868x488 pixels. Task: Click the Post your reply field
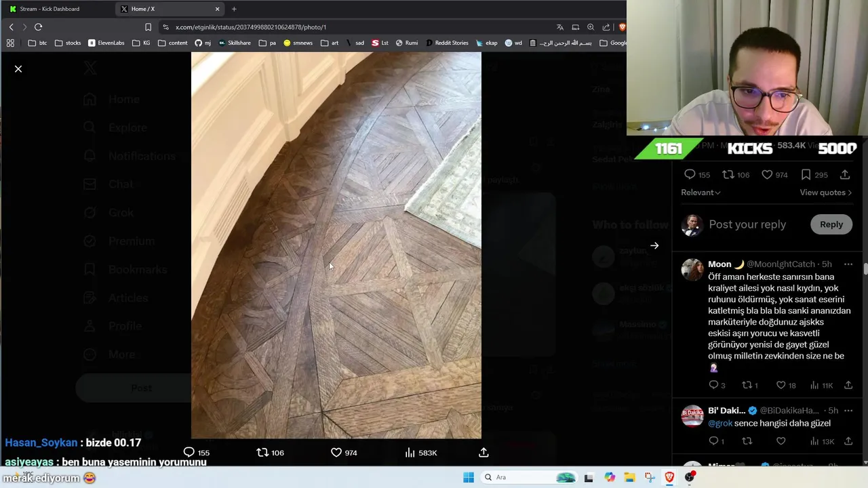tap(747, 224)
